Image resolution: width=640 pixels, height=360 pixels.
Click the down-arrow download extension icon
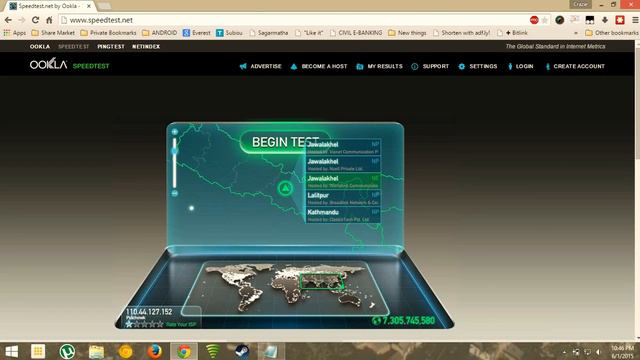tap(605, 20)
